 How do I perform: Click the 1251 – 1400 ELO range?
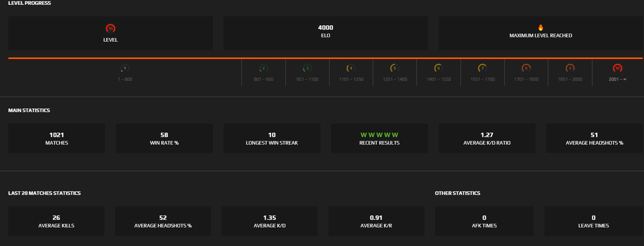pyautogui.click(x=394, y=79)
